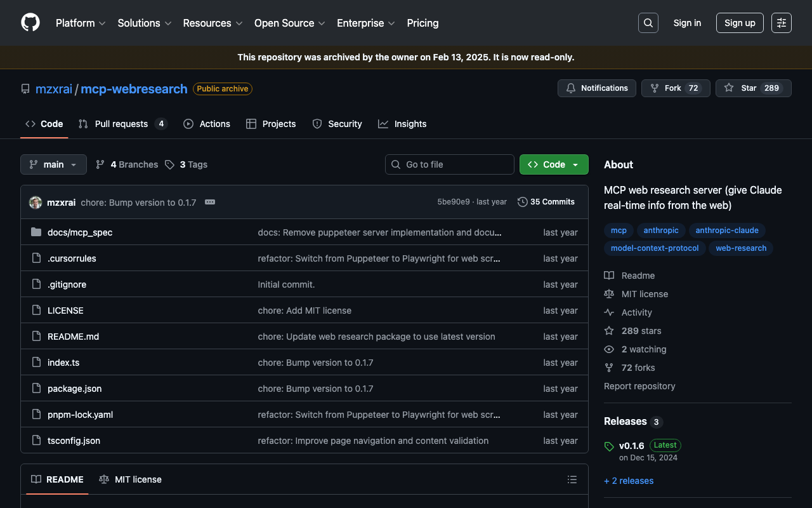
Task: Click the anthropic-claude topic tag
Action: point(727,231)
